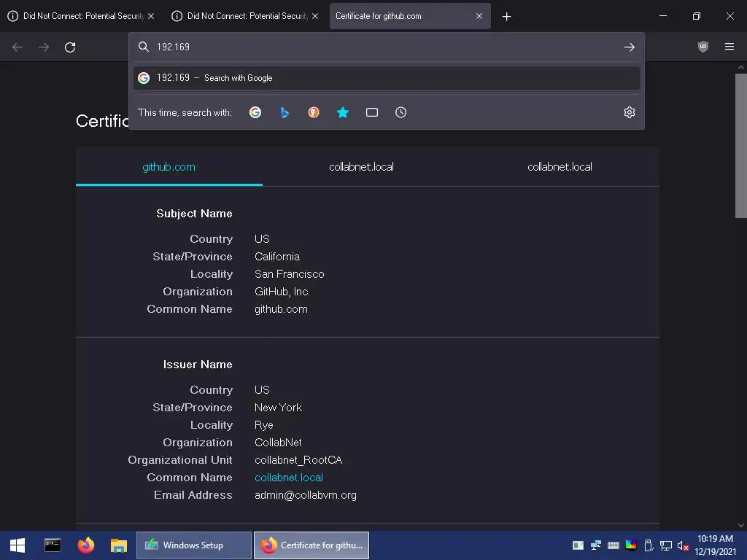Reload the current page

click(70, 47)
